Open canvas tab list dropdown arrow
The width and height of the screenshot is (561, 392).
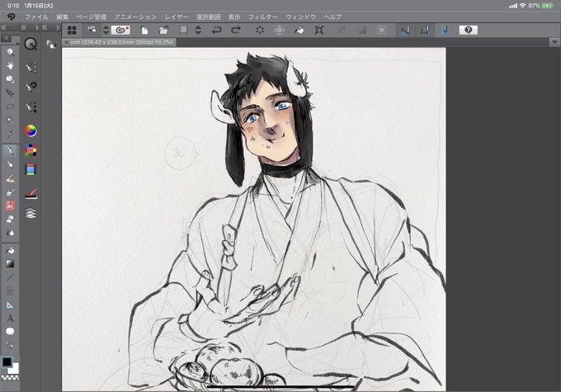point(554,42)
